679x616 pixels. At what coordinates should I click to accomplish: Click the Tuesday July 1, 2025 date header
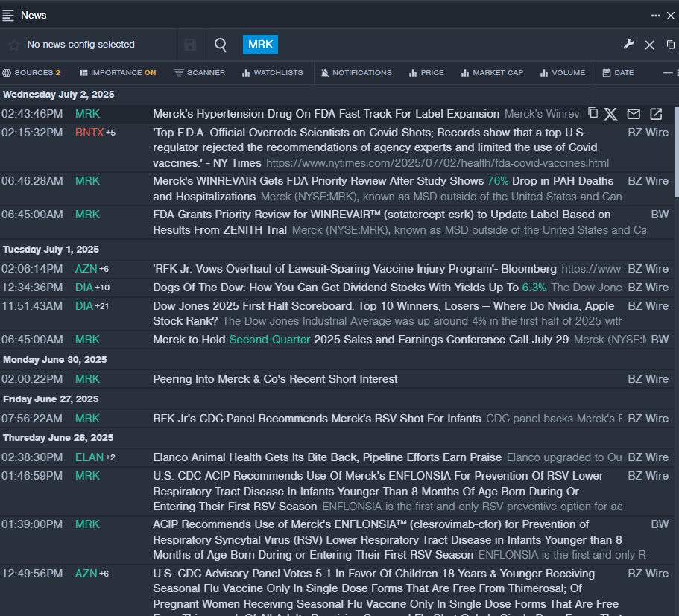[51, 250]
